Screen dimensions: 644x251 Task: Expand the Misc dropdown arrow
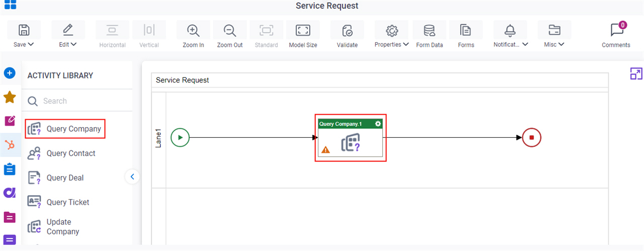point(561,44)
